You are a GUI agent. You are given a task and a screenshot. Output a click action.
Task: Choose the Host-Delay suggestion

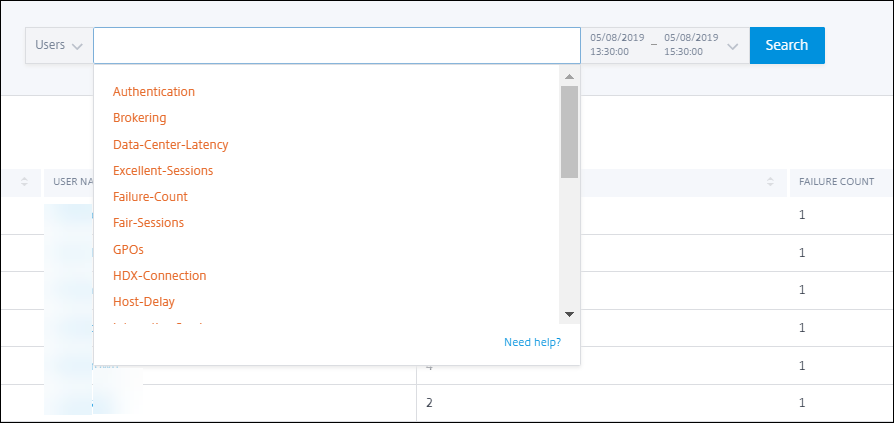[144, 302]
